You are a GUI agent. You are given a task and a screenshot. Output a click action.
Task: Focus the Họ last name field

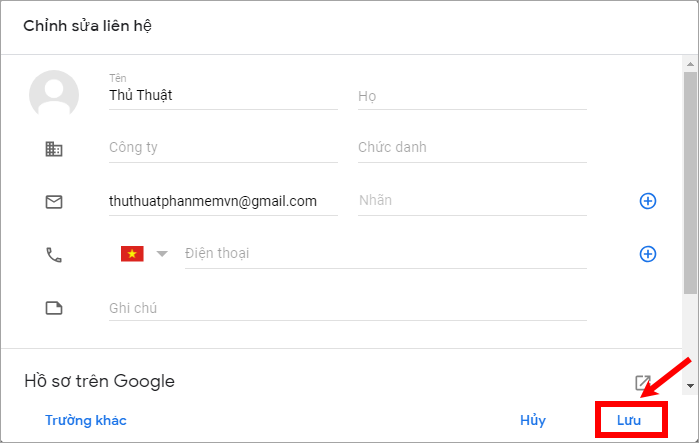tap(472, 96)
